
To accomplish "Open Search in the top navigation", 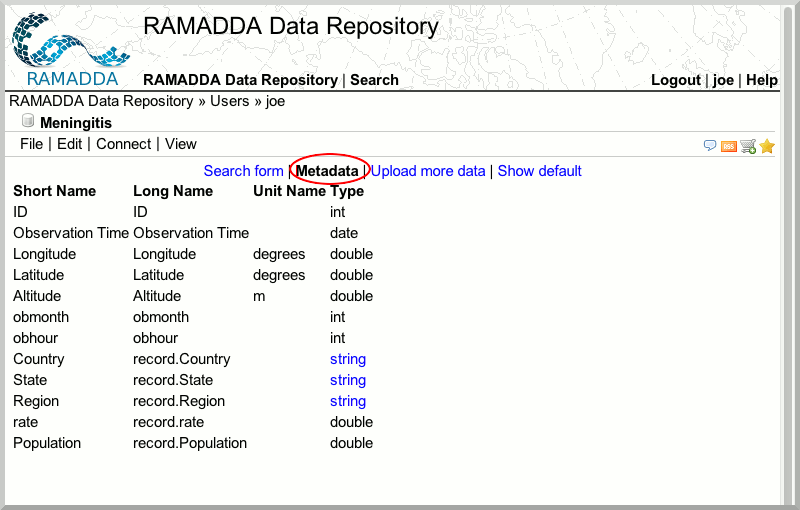I will [x=374, y=80].
